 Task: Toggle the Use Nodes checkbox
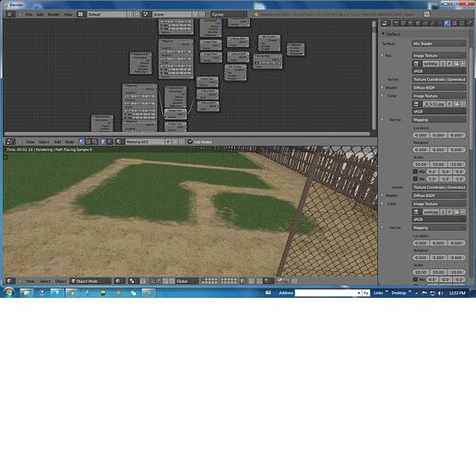pos(190,142)
